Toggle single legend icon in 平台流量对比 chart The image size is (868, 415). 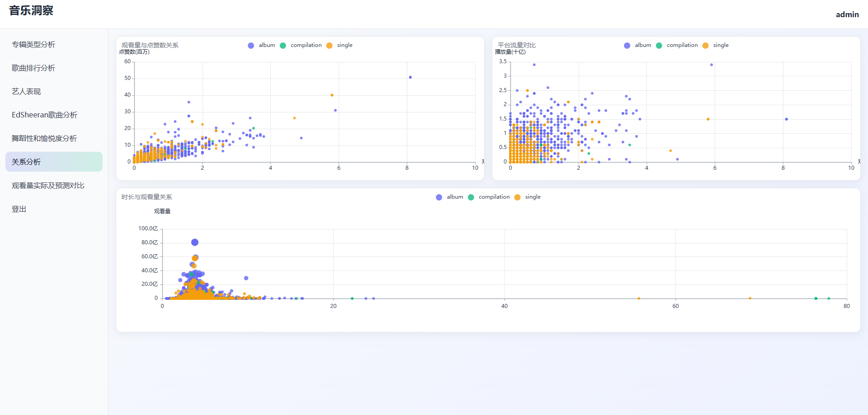pos(706,45)
